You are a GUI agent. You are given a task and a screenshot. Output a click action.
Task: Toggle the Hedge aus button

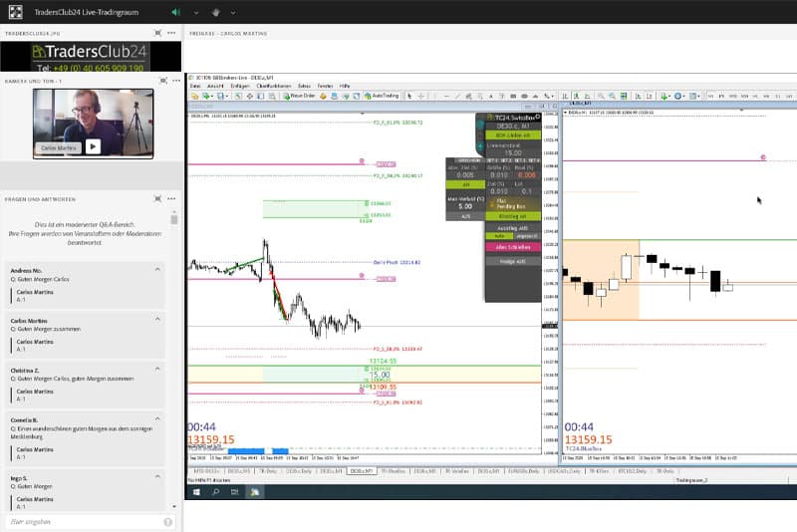513,261
